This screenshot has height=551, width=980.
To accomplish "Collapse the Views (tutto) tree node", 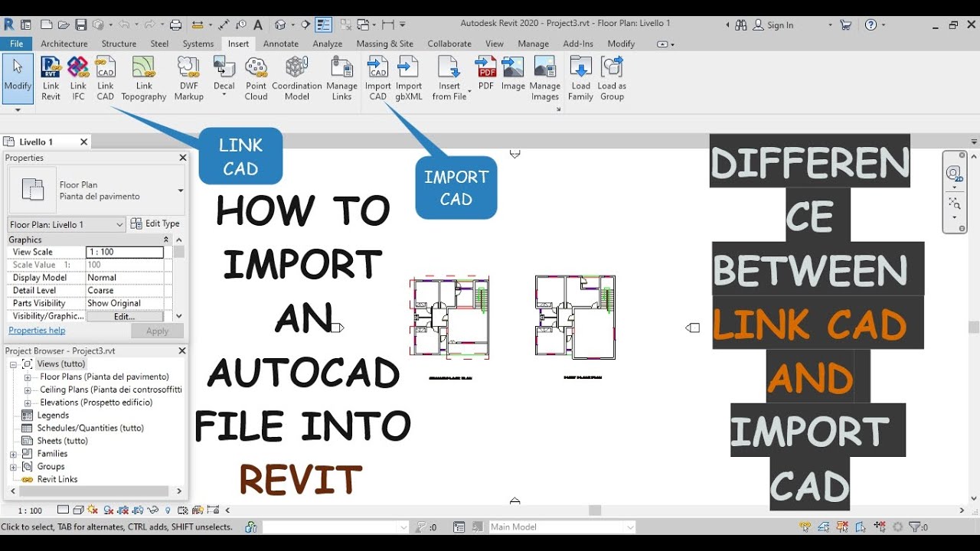I will [13, 364].
